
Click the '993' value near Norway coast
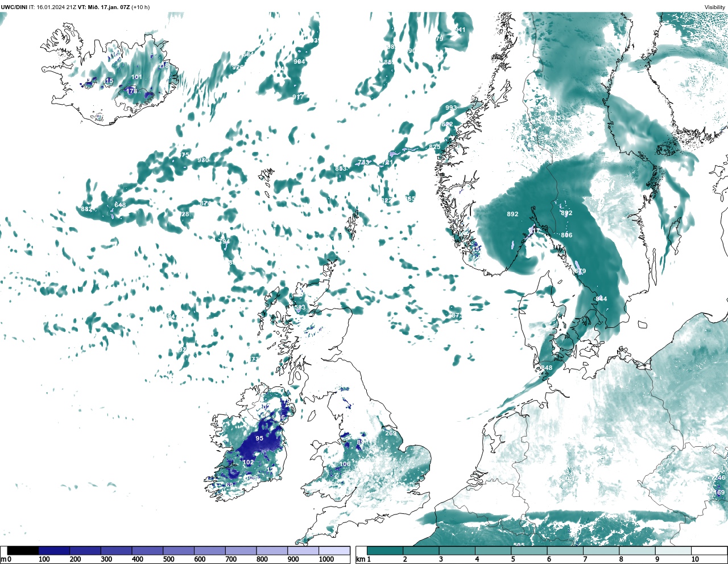click(451, 108)
